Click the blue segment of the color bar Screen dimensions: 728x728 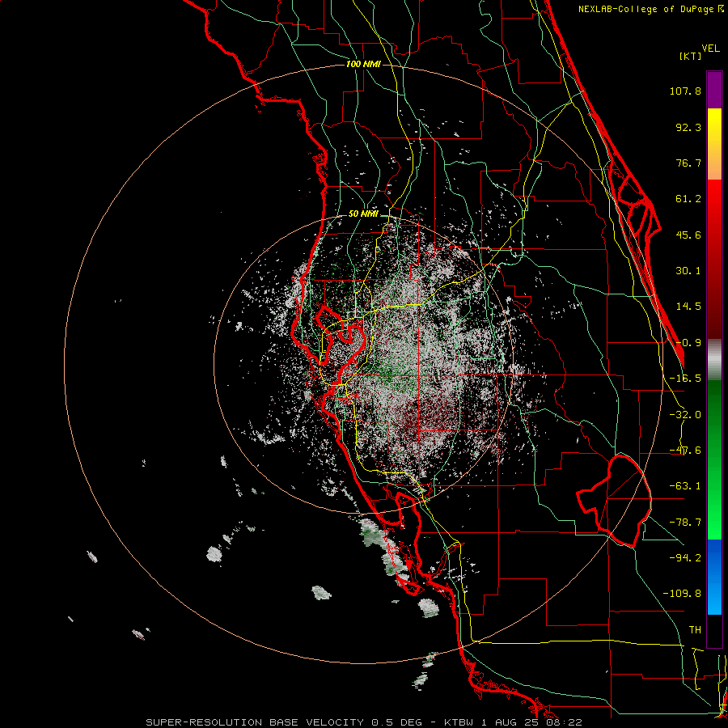click(x=714, y=577)
